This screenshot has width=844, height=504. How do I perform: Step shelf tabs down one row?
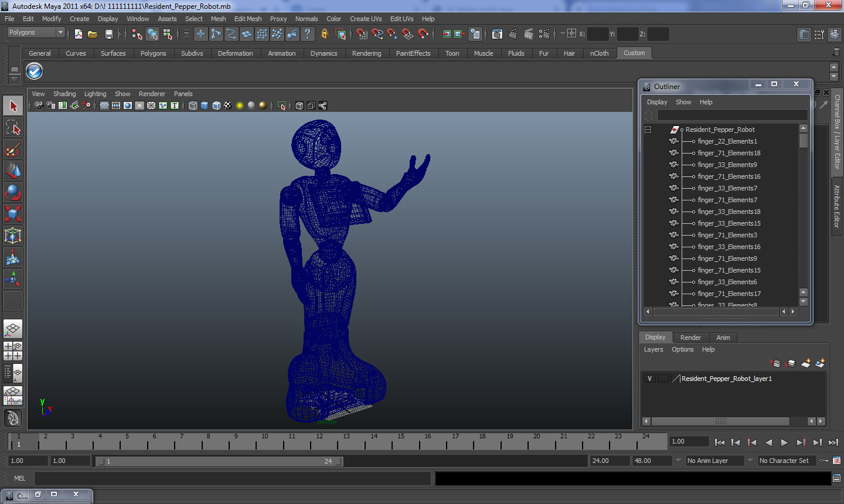coord(834,77)
